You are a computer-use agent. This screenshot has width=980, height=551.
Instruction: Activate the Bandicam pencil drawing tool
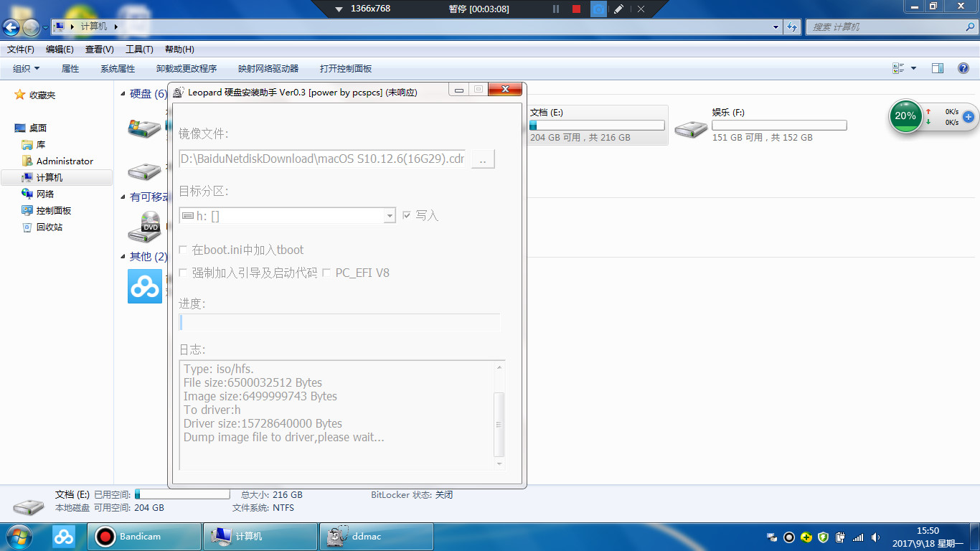point(618,9)
